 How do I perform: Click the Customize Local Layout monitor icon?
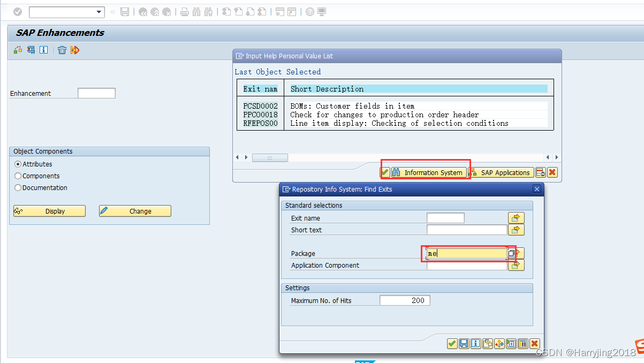[x=322, y=12]
